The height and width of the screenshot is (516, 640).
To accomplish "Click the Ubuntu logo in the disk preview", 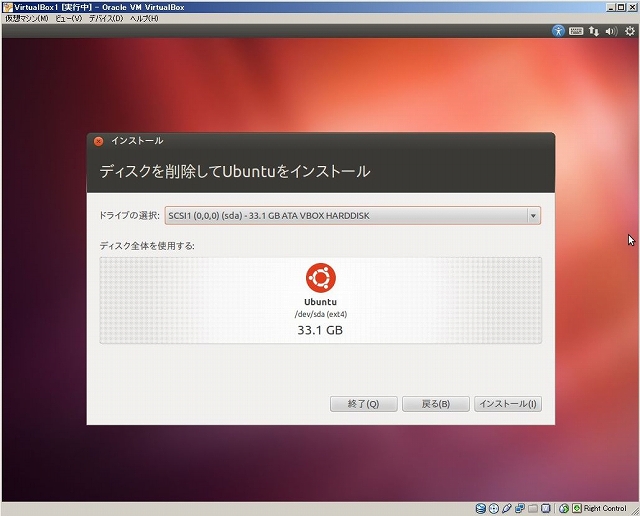I will coord(321,278).
